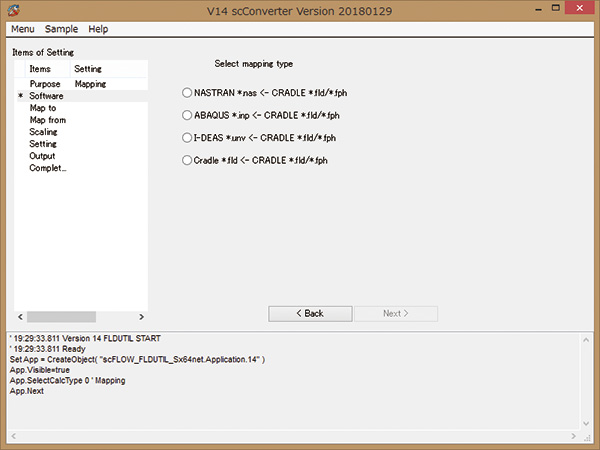
Task: Select I-DEAS *.unv mapping type
Action: (259, 138)
